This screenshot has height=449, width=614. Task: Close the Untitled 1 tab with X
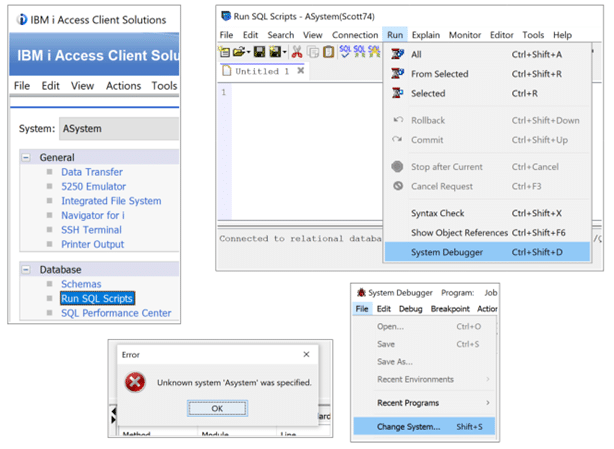pyautogui.click(x=301, y=71)
